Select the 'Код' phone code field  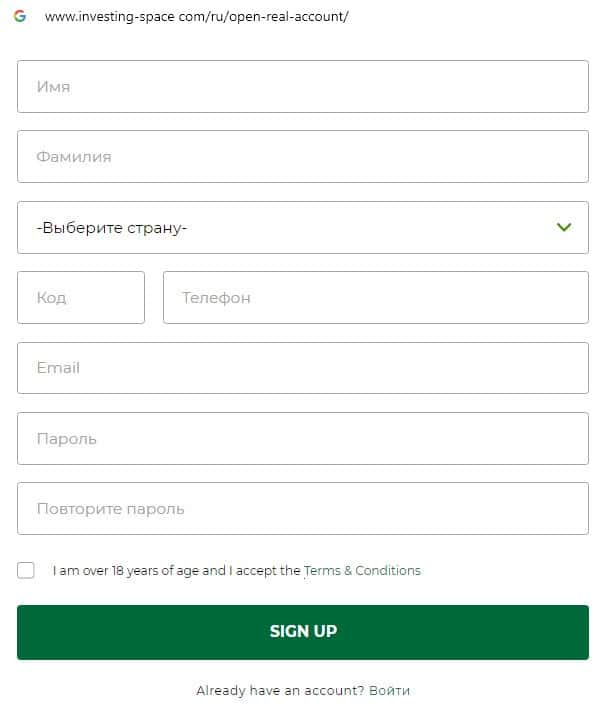pyautogui.click(x=81, y=298)
